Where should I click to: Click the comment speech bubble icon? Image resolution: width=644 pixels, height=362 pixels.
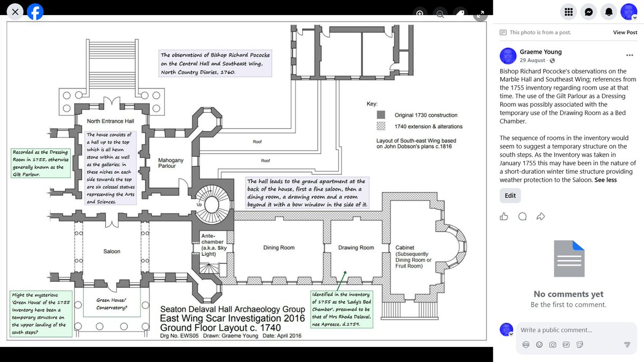coord(522,217)
